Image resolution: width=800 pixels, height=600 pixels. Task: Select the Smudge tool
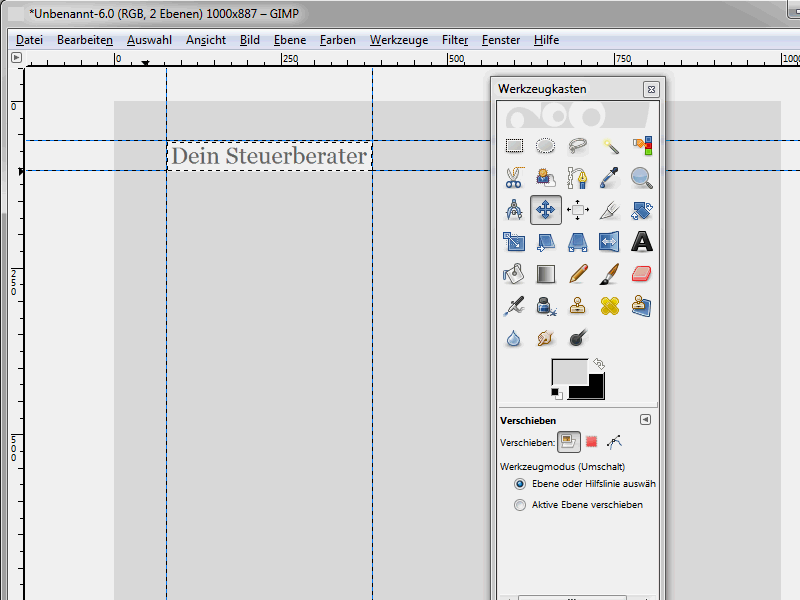(x=545, y=338)
